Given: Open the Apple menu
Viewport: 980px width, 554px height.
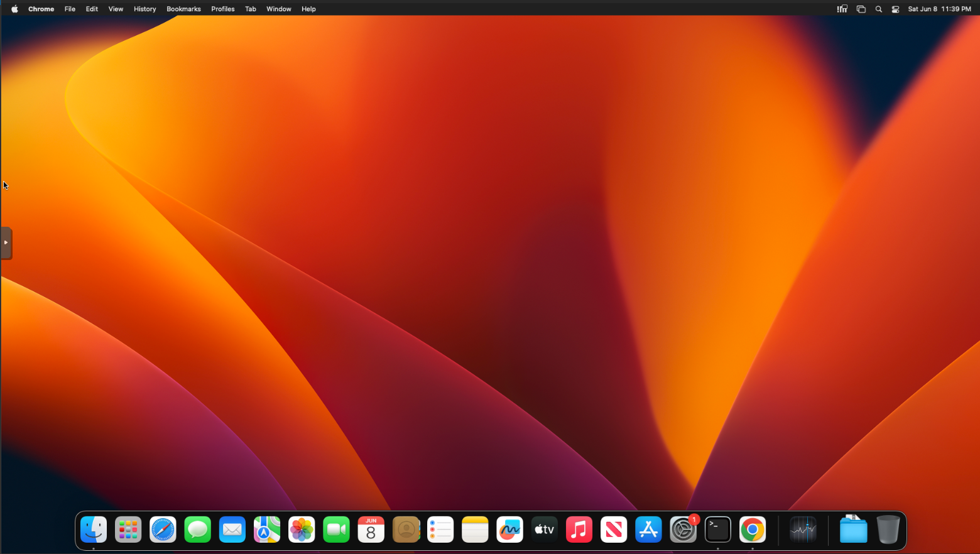Looking at the screenshot, I should (x=14, y=9).
